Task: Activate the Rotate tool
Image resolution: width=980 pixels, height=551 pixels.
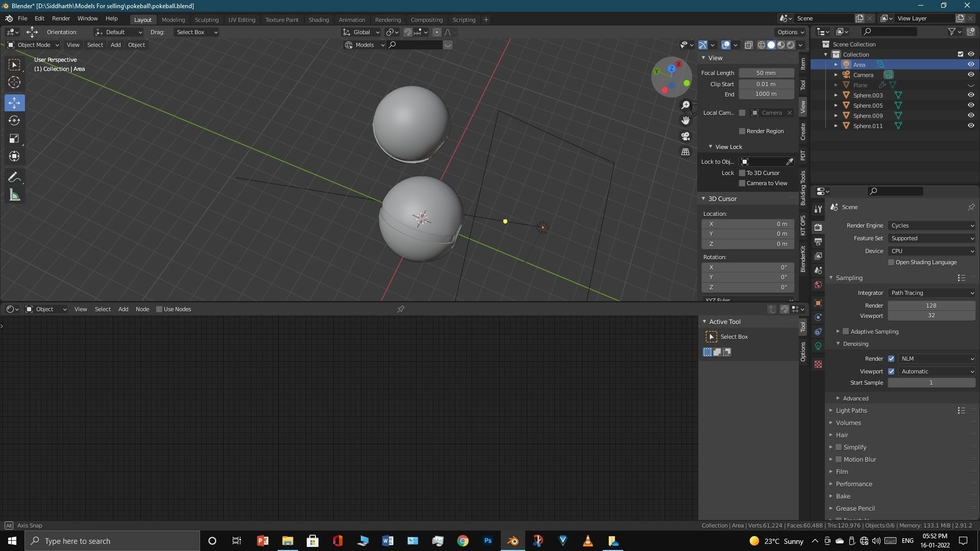Action: point(14,121)
